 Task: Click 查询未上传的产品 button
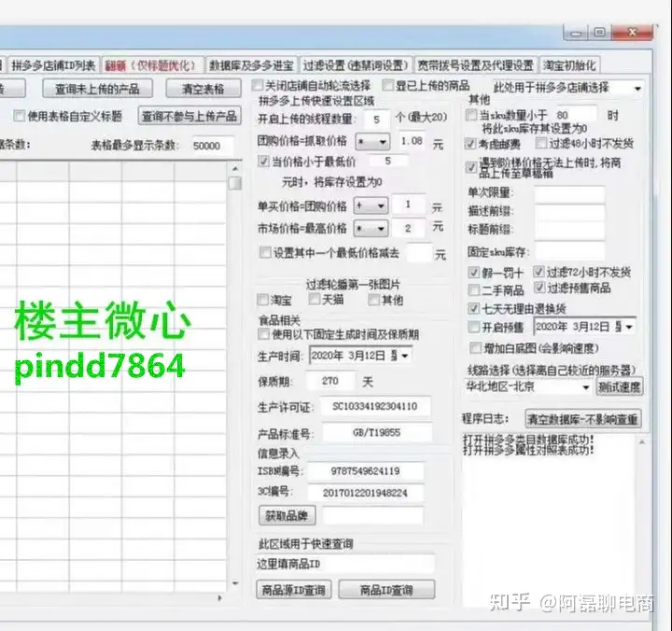[x=97, y=89]
